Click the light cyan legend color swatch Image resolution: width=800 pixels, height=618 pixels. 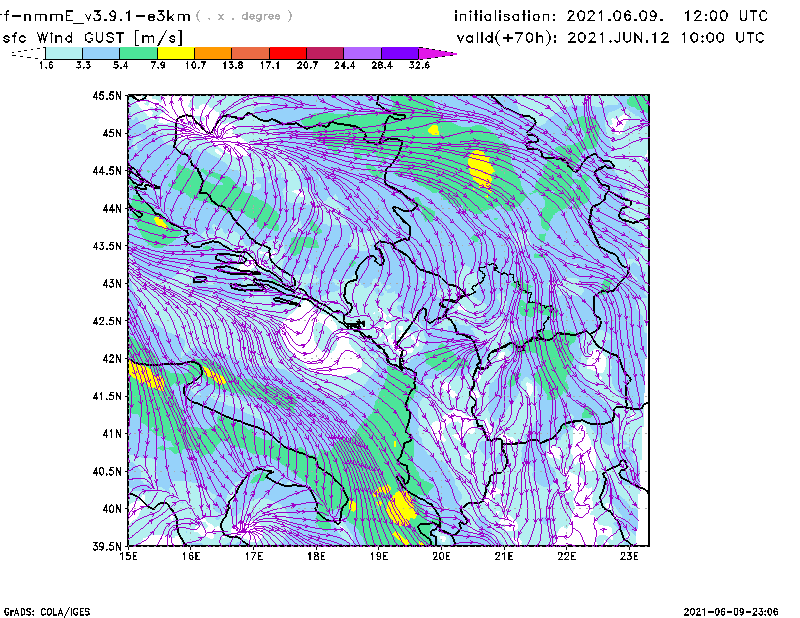coord(64,53)
